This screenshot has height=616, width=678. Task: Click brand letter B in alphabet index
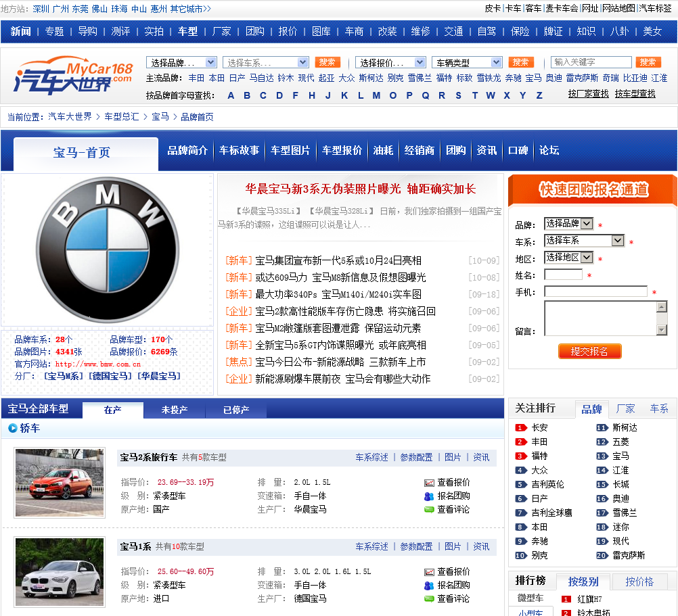[x=247, y=95]
